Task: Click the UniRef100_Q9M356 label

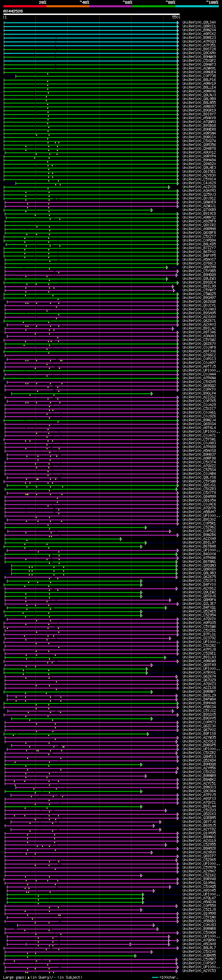Action: 199,145
